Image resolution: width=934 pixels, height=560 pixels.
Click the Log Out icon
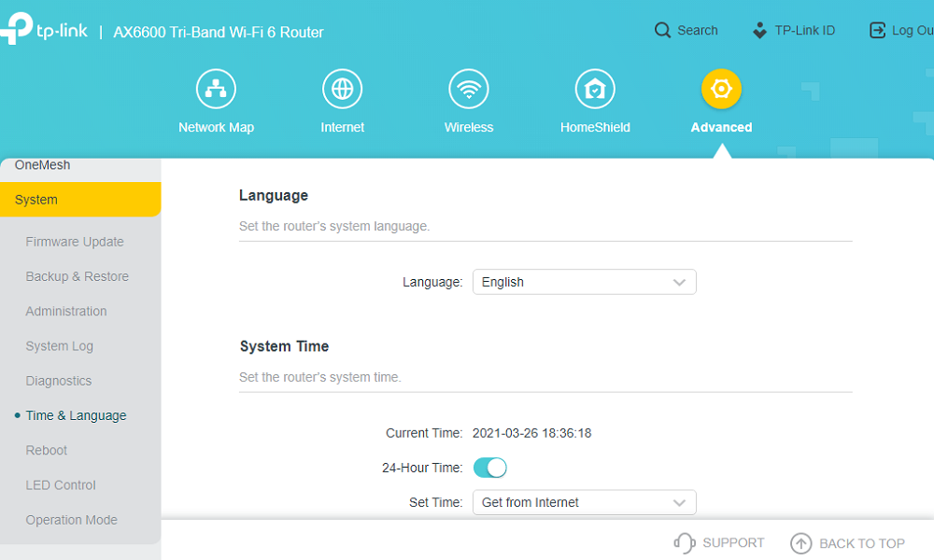(877, 31)
